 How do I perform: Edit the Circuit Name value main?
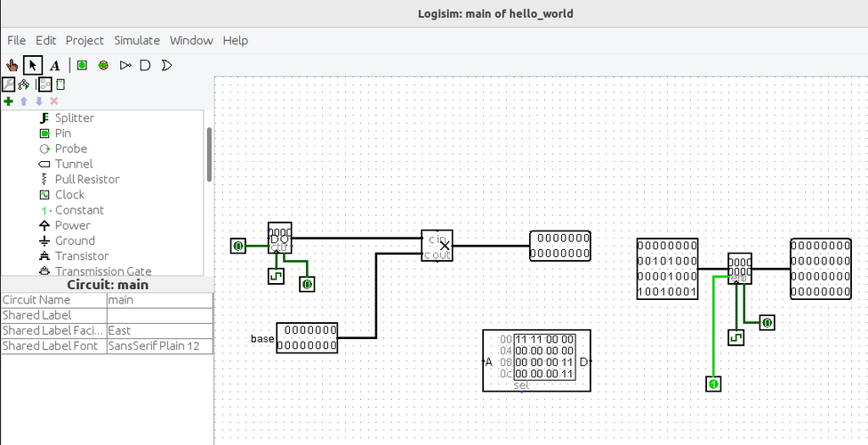click(159, 300)
